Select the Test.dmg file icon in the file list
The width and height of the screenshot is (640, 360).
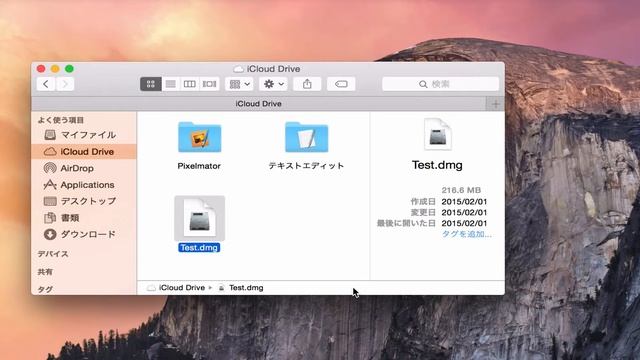coord(200,218)
